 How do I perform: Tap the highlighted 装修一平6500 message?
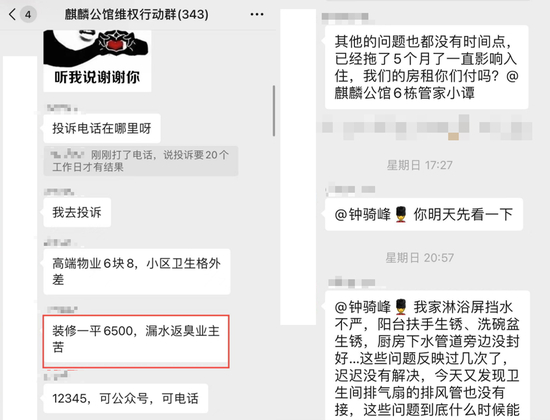pyautogui.click(x=136, y=341)
